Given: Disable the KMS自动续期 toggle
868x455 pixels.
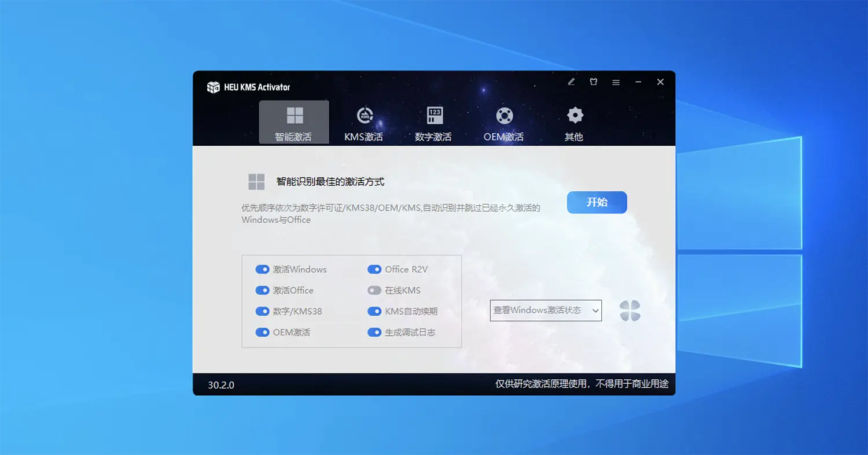Looking at the screenshot, I should pos(374,311).
